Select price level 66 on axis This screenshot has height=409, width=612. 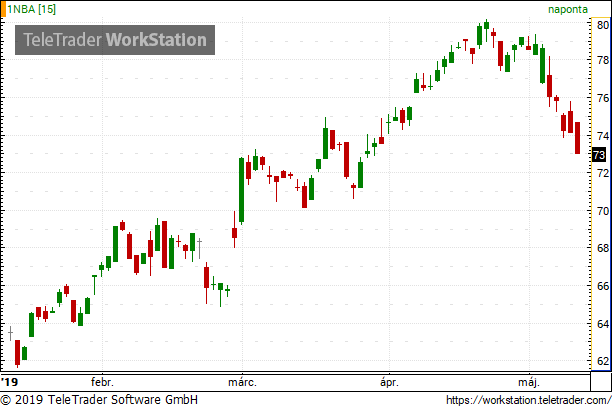pos(603,286)
